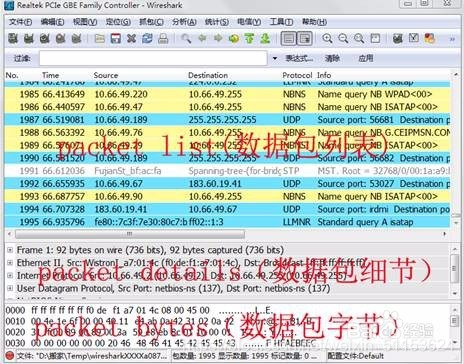Image resolution: width=464 pixels, height=364 pixels.
Task: Open the 统计(S) menu
Action: pos(217,22)
